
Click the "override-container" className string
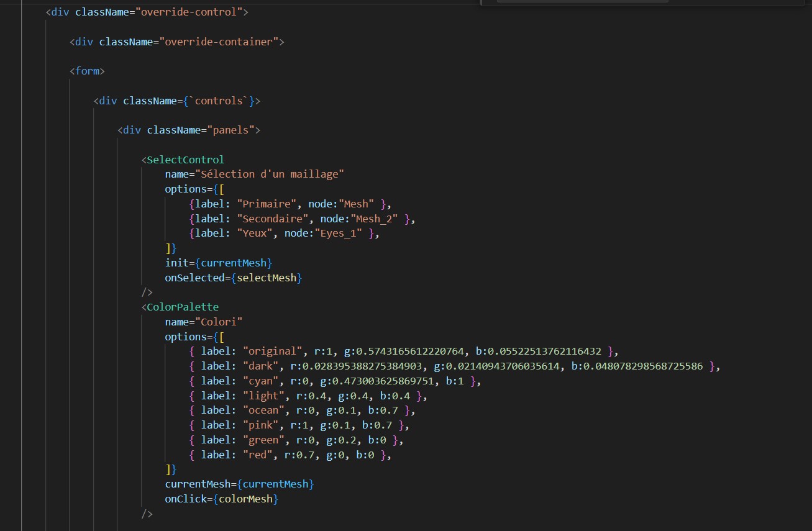click(x=219, y=42)
